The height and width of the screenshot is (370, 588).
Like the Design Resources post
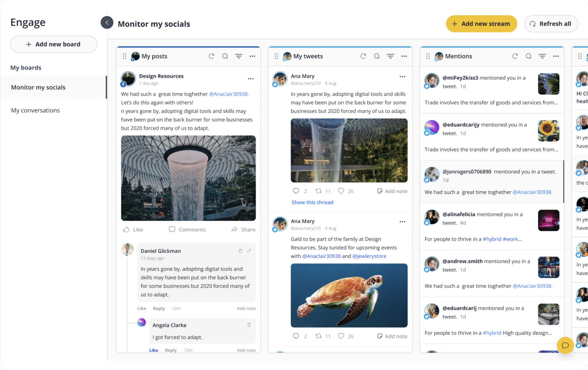(x=133, y=229)
